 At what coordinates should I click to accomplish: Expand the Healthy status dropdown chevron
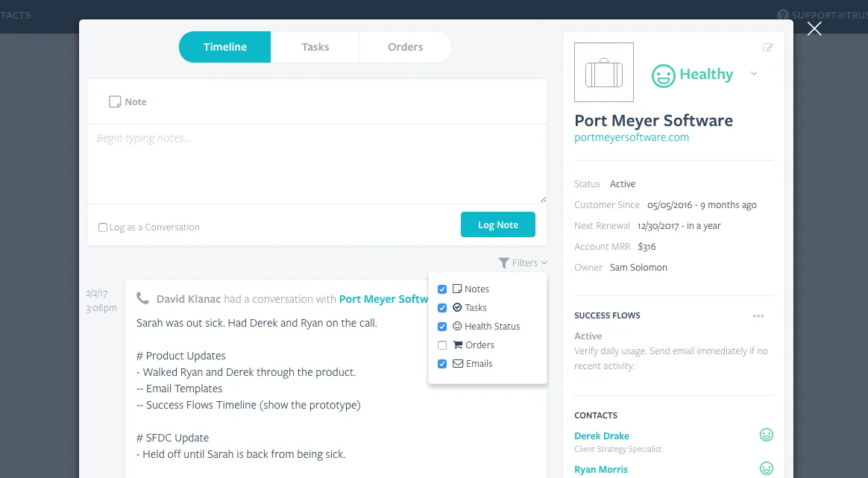tap(753, 74)
